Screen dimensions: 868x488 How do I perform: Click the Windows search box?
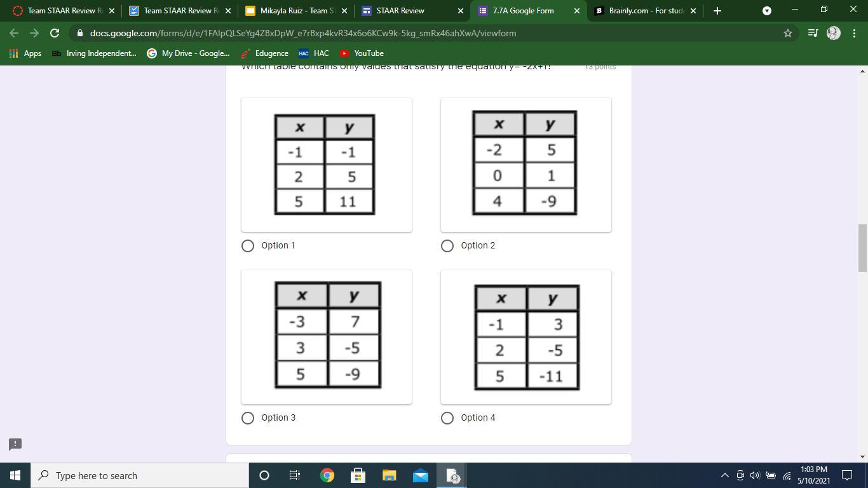(140, 475)
